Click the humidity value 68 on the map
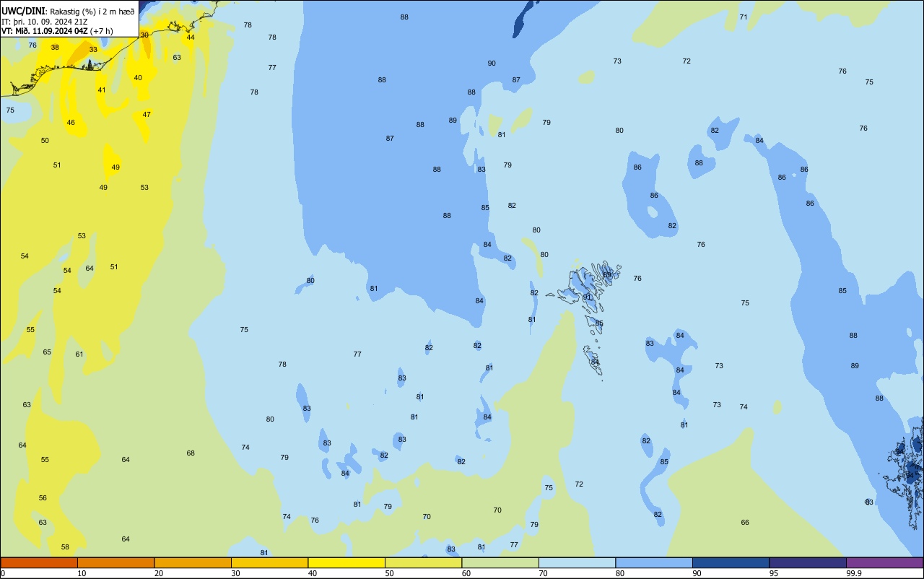 click(x=191, y=453)
